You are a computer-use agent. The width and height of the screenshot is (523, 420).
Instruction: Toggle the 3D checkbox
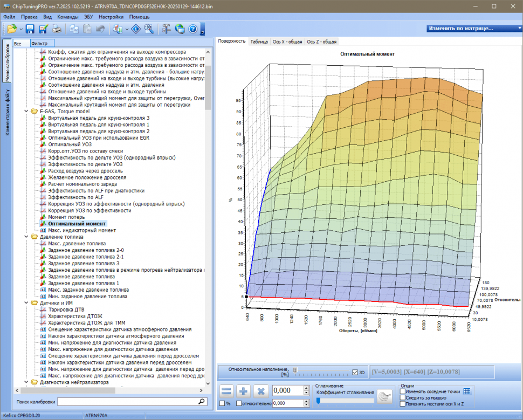[x=355, y=372]
